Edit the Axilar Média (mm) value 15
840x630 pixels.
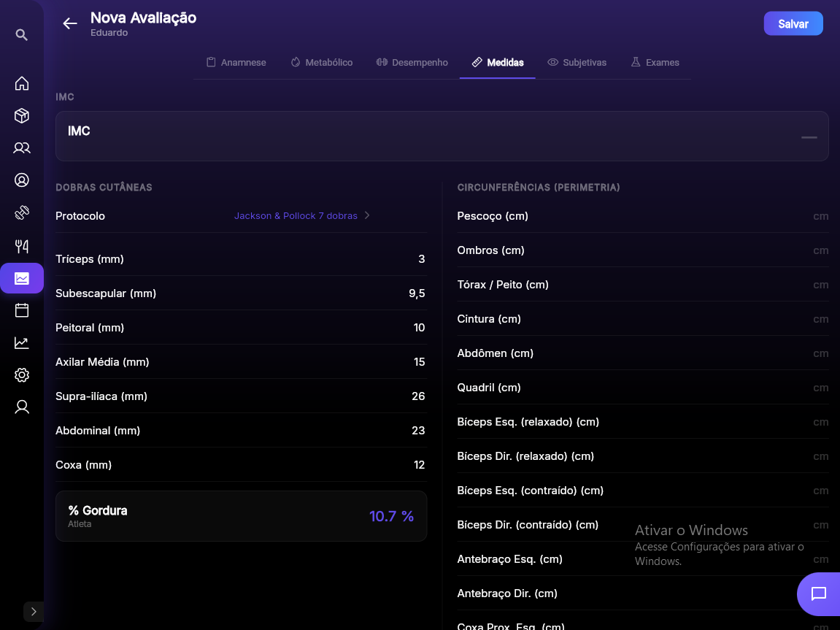point(419,362)
